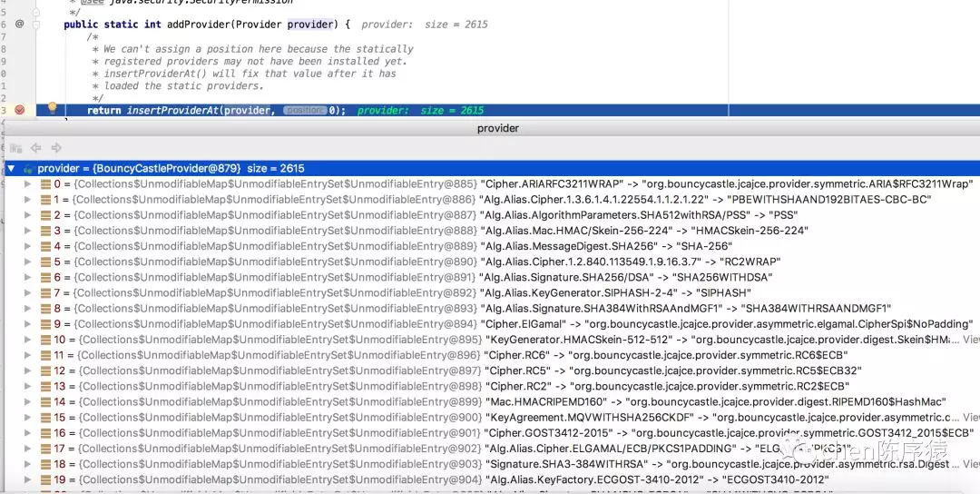Screen dimensions: 980x494
Task: Click the field icon of entry 10
Action: 45,340
